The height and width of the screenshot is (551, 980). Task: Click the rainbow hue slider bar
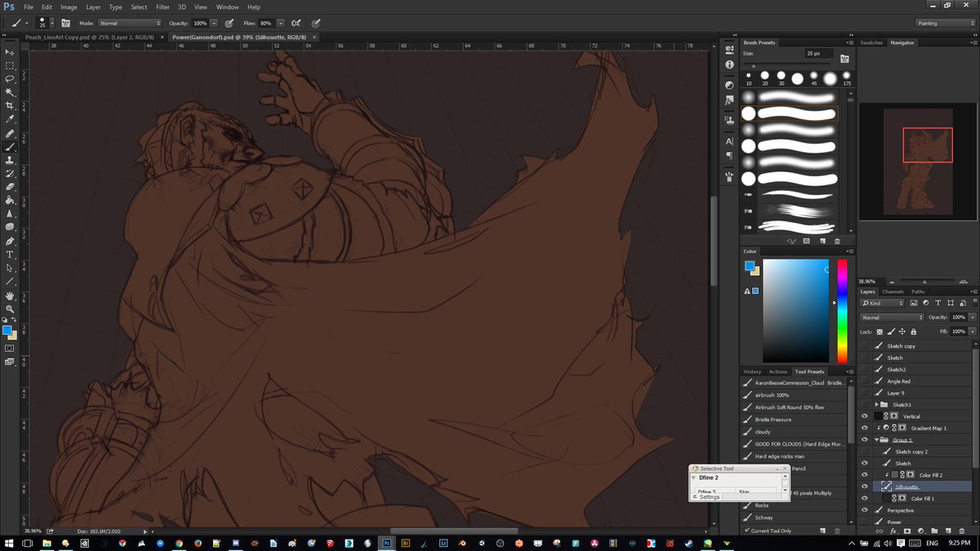[x=842, y=312]
